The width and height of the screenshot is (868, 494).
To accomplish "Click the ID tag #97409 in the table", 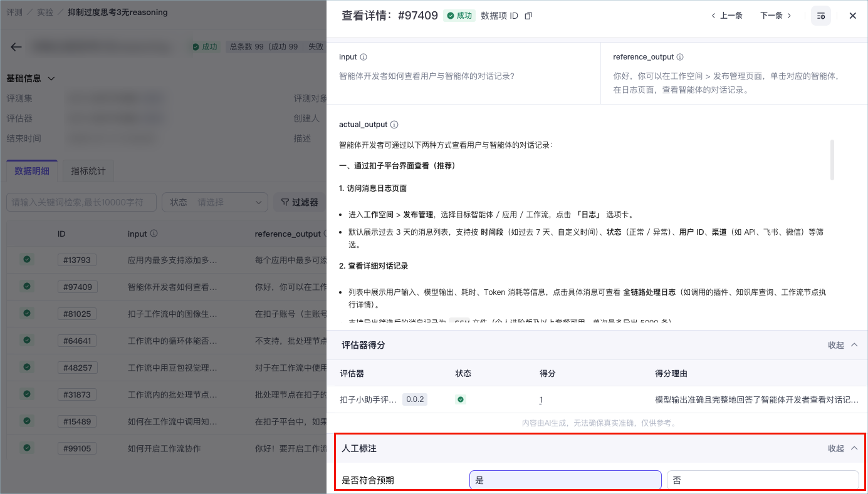I will (76, 287).
